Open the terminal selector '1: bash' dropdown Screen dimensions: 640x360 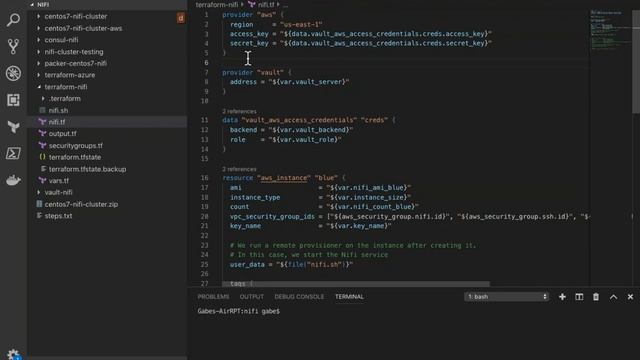506,297
